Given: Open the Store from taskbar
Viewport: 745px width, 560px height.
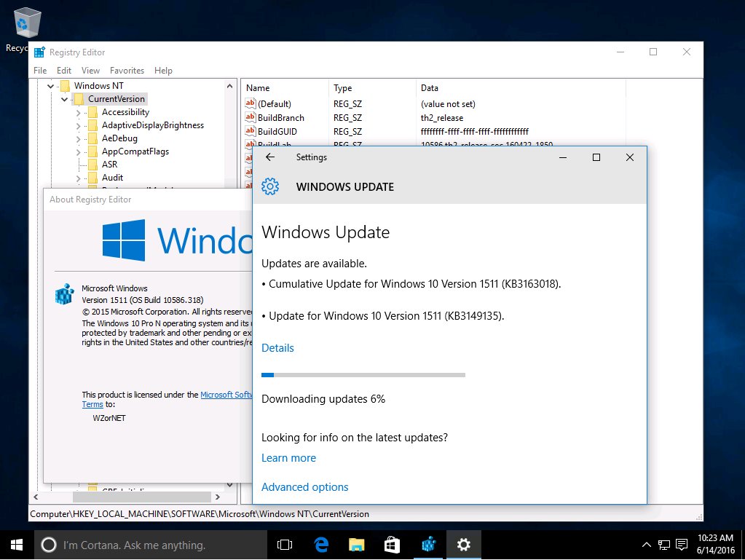Looking at the screenshot, I should pos(392,545).
